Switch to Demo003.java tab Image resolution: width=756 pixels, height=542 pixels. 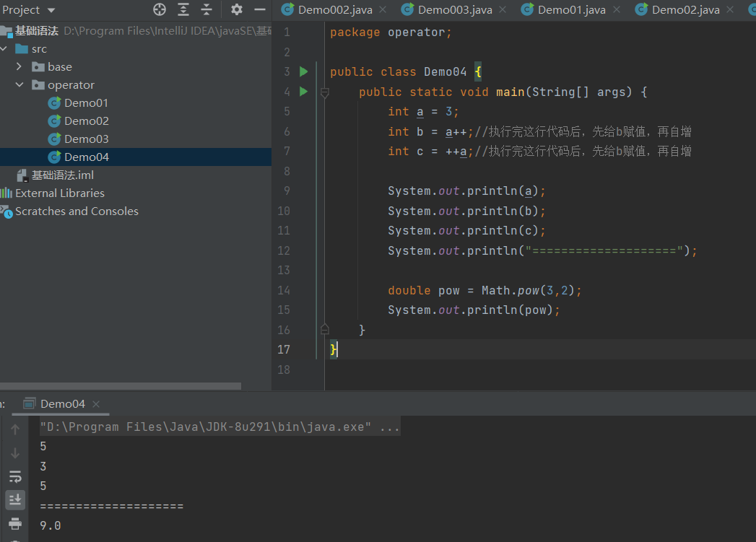(455, 9)
